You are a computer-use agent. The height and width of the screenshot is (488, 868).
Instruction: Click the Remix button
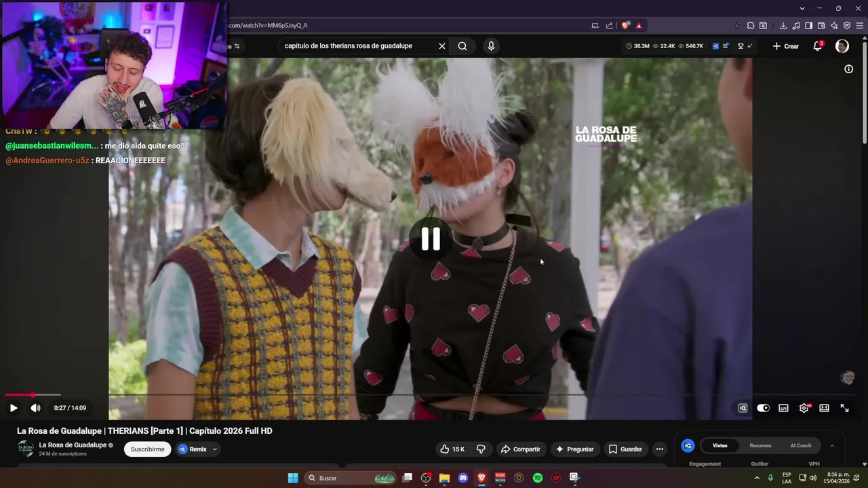coord(193,449)
